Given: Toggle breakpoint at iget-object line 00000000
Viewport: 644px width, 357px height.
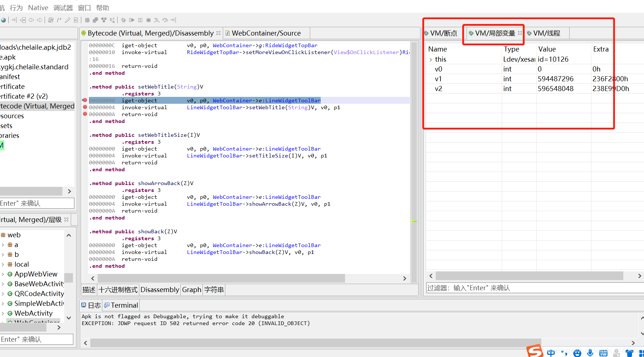Looking at the screenshot, I should [85, 100].
